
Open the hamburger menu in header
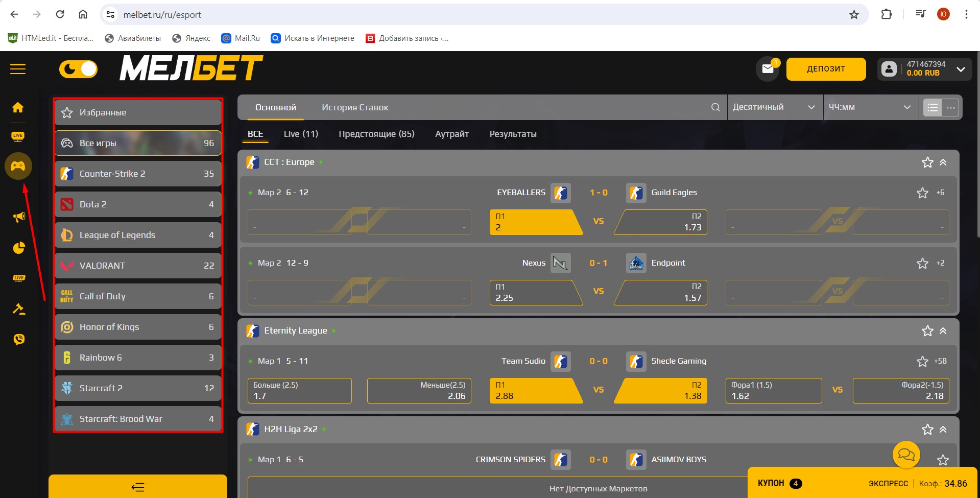(x=18, y=69)
